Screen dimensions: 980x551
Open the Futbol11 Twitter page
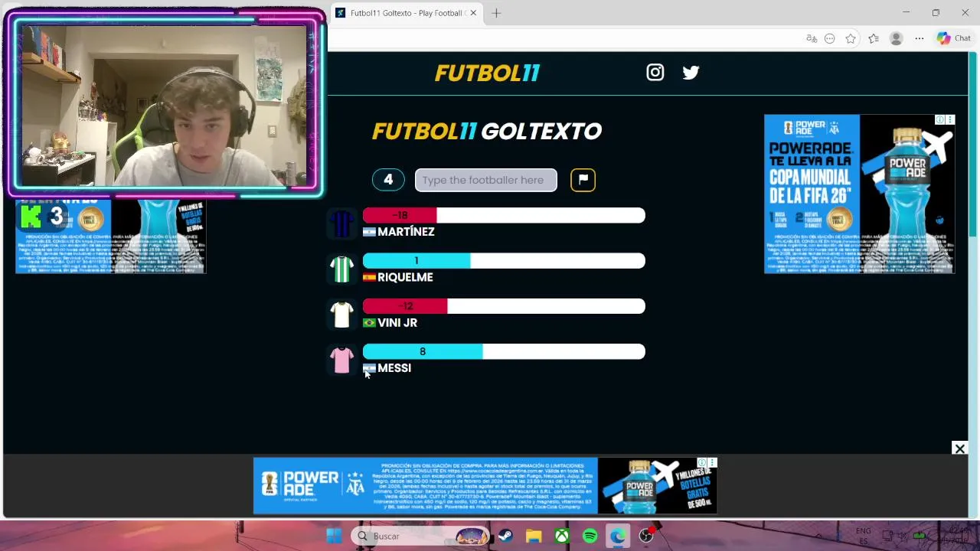pos(691,72)
